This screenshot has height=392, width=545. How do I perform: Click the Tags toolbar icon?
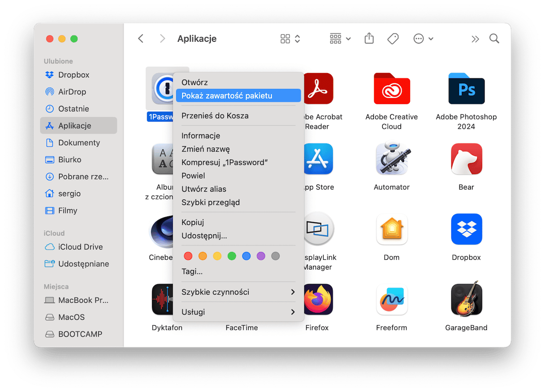pyautogui.click(x=393, y=39)
